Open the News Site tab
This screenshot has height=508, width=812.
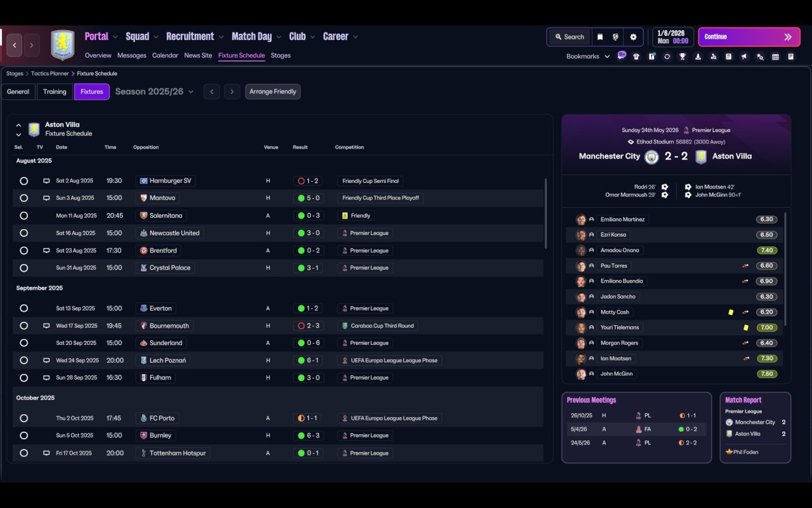click(x=198, y=55)
